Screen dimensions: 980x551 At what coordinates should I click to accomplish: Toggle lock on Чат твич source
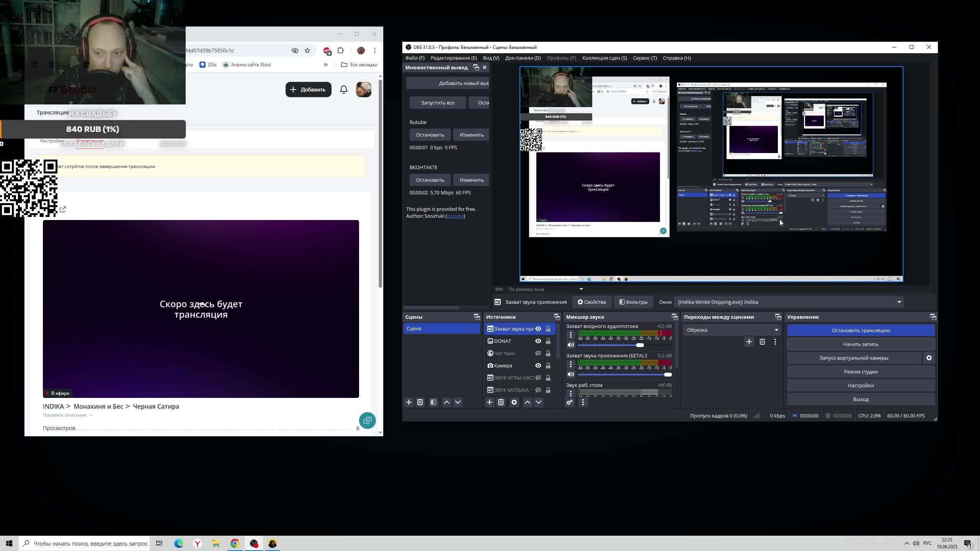[x=548, y=353]
